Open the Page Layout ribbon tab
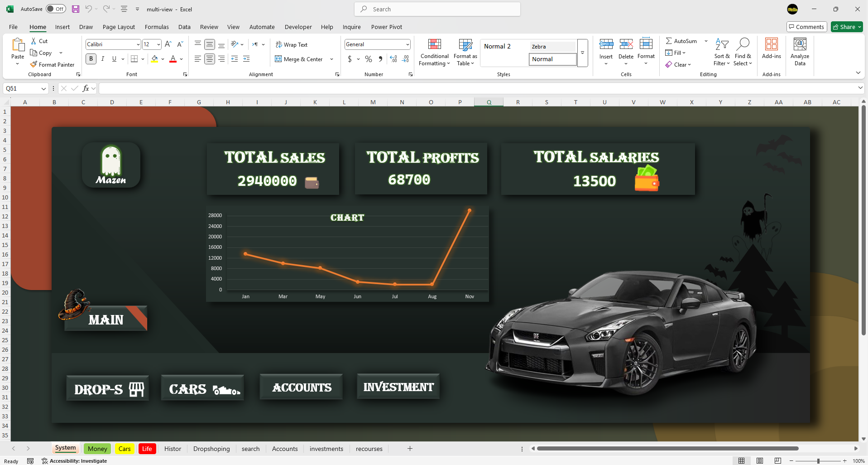868x465 pixels. coord(119,27)
